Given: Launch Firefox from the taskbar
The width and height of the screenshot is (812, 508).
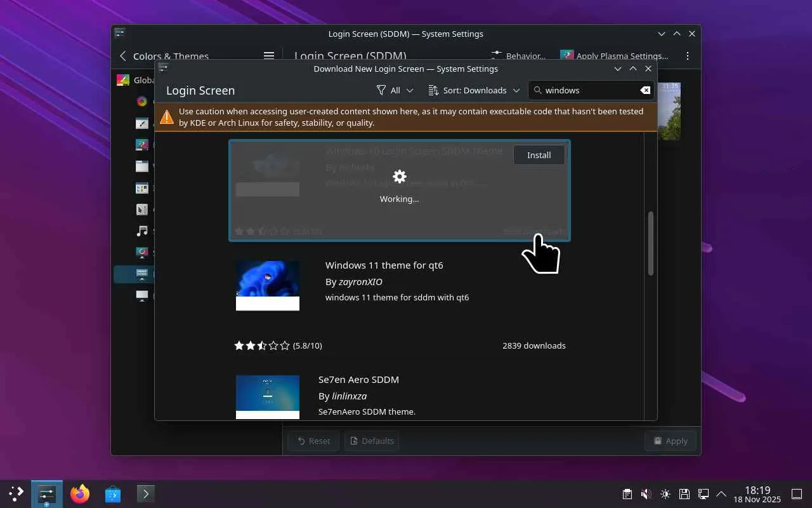Looking at the screenshot, I should tap(80, 493).
